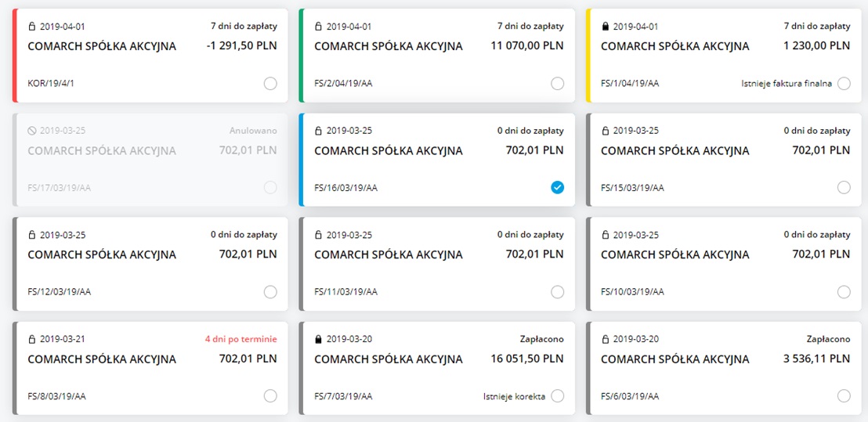This screenshot has height=422, width=868.
Task: Mark invoice FS/7/03/19/AA with 'Istnieje korekta'
Action: pos(557,396)
